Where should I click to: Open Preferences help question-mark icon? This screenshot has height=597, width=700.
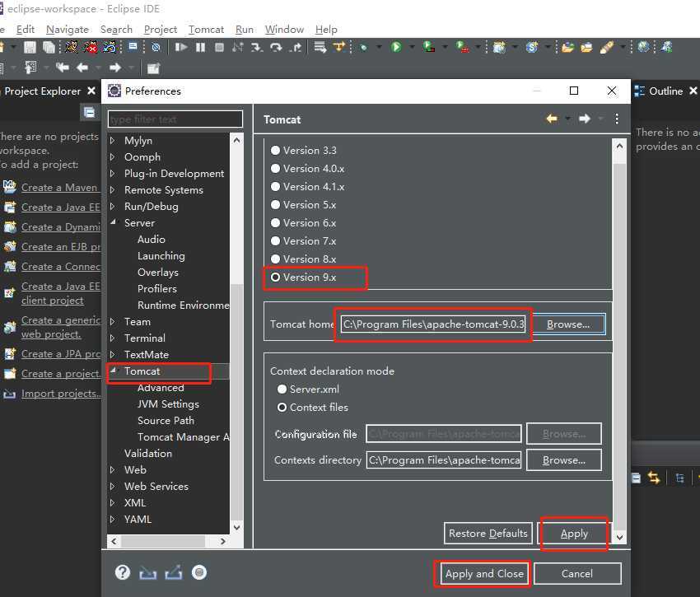tap(123, 572)
